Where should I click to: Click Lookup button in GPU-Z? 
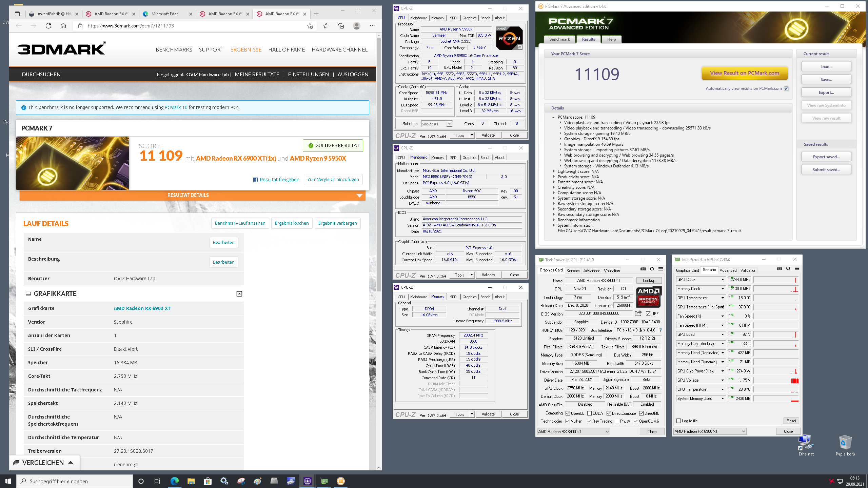pyautogui.click(x=649, y=281)
